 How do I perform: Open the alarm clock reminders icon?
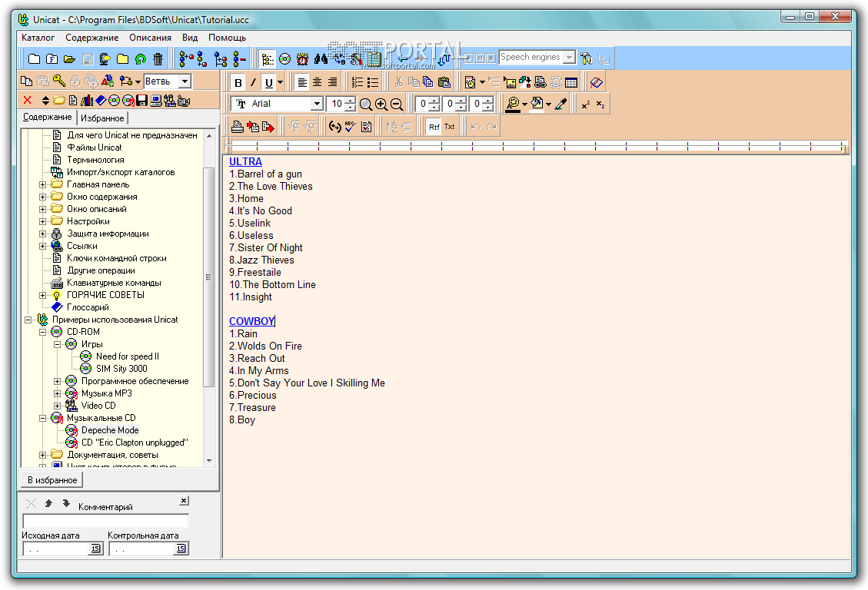(302, 58)
